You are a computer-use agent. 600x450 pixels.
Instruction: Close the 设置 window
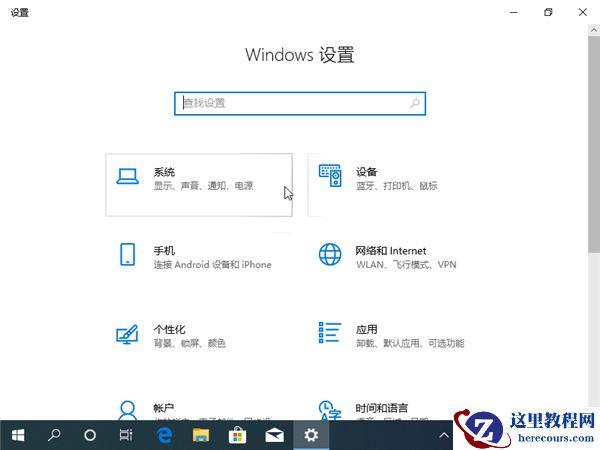[582, 12]
